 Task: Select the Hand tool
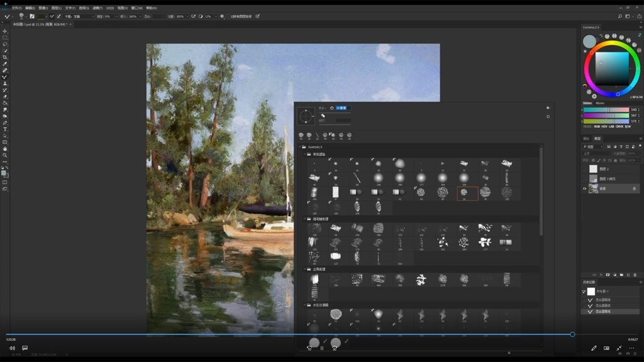(5, 148)
